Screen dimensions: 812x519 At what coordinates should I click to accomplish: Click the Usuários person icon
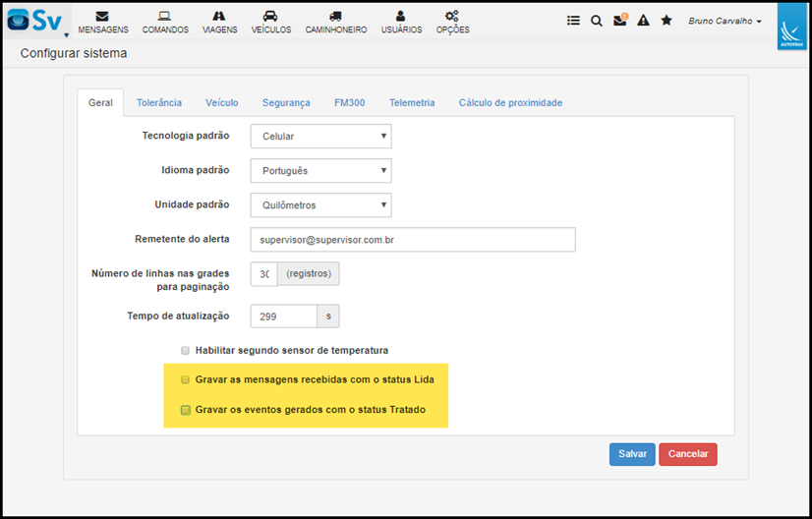pyautogui.click(x=400, y=17)
